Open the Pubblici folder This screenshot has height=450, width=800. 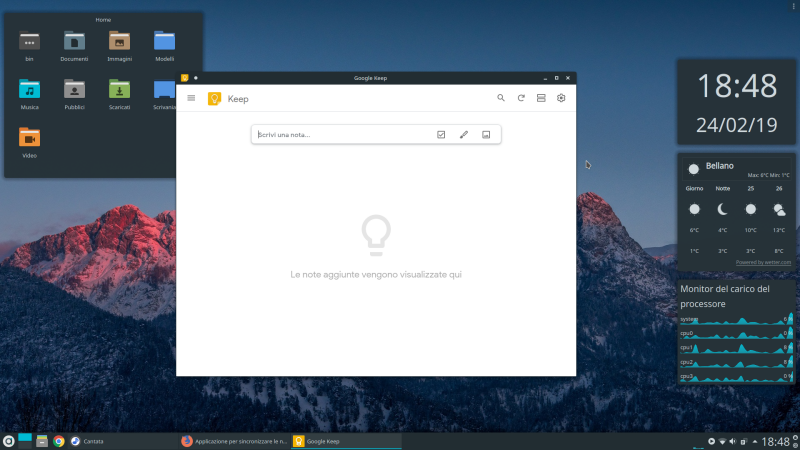pyautogui.click(x=74, y=94)
